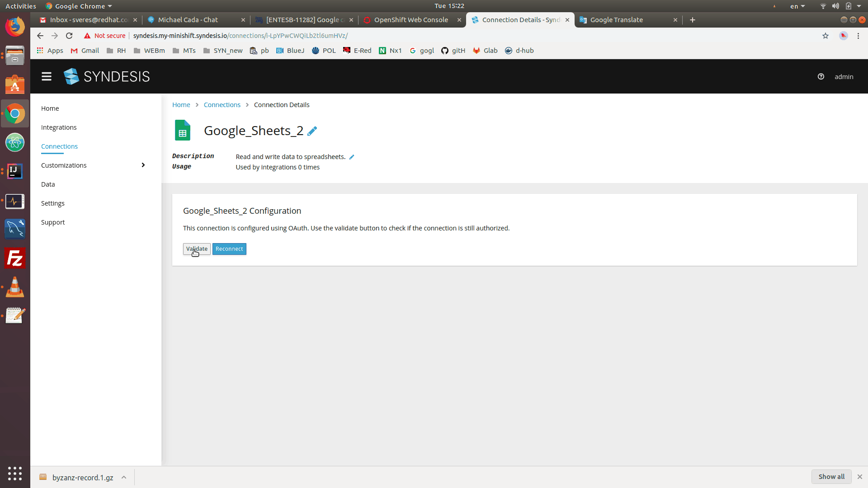868x488 pixels.
Task: Expand the Customizations submenu chevron
Action: (143, 165)
